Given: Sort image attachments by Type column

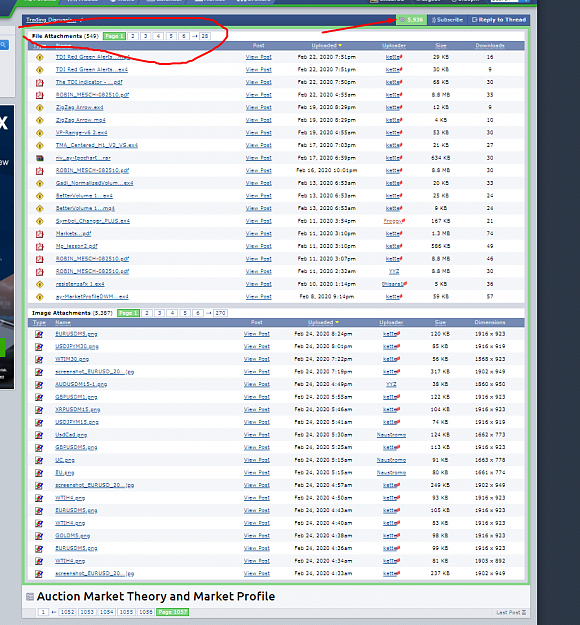Looking at the screenshot, I should tap(39, 322).
